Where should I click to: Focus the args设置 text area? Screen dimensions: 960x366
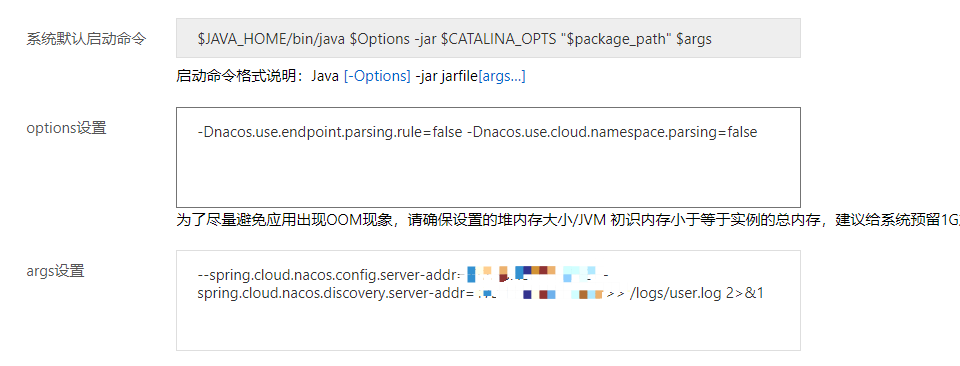(488, 300)
